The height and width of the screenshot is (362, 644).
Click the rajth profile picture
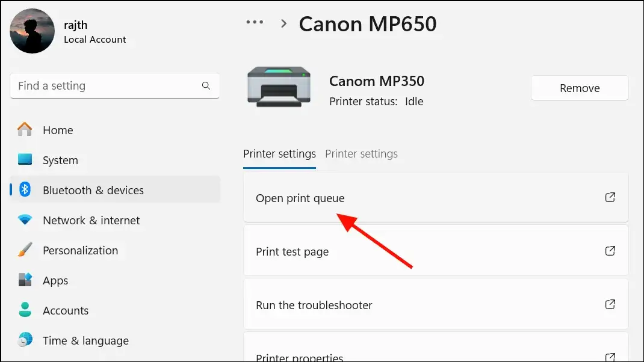tap(32, 31)
